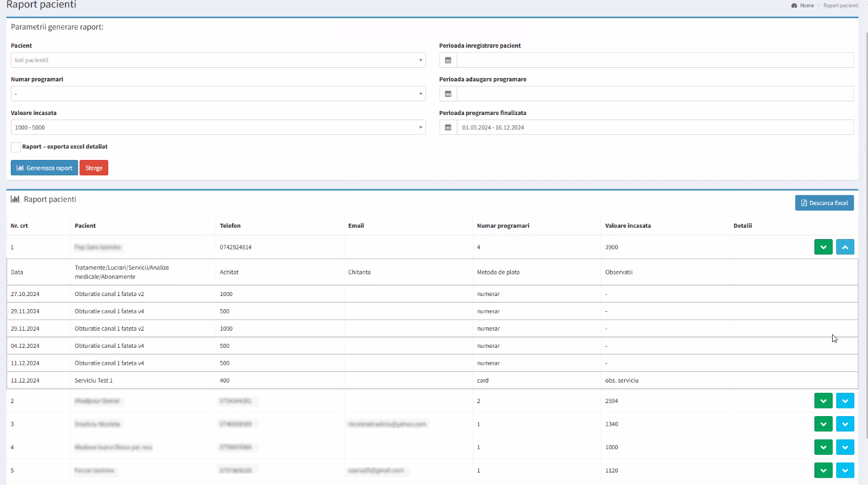868x485 pixels.
Task: Click green chevron button for patient row 4
Action: pos(823,447)
